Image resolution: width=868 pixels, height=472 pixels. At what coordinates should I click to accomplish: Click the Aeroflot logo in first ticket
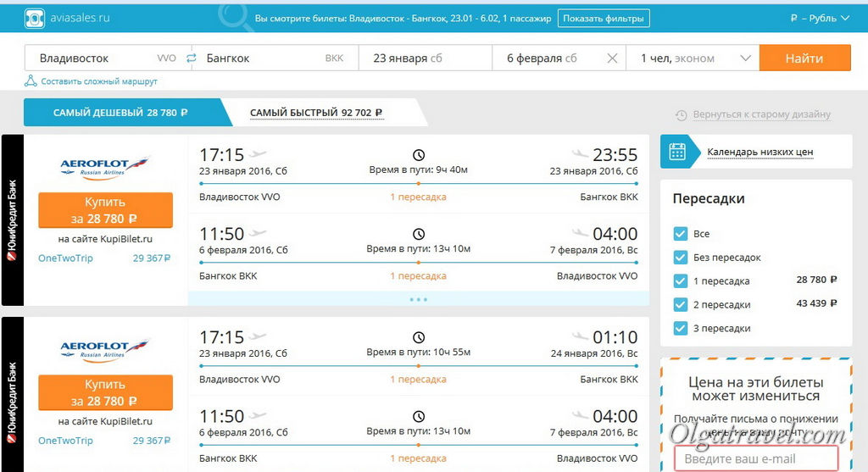[x=105, y=164]
